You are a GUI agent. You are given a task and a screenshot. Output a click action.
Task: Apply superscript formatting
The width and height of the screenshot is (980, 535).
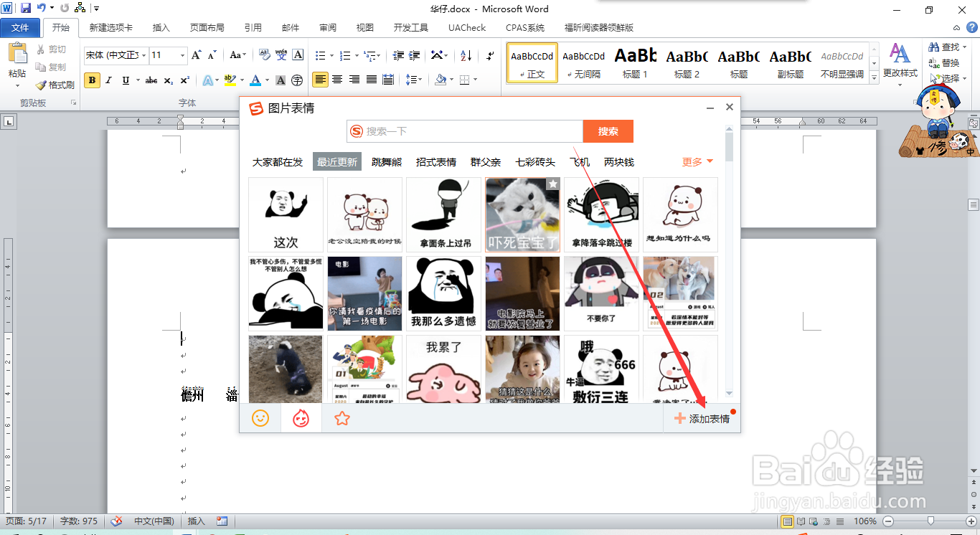point(184,80)
